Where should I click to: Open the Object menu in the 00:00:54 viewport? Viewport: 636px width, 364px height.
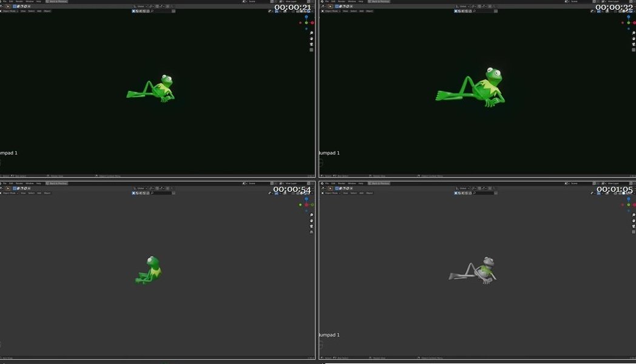click(47, 193)
